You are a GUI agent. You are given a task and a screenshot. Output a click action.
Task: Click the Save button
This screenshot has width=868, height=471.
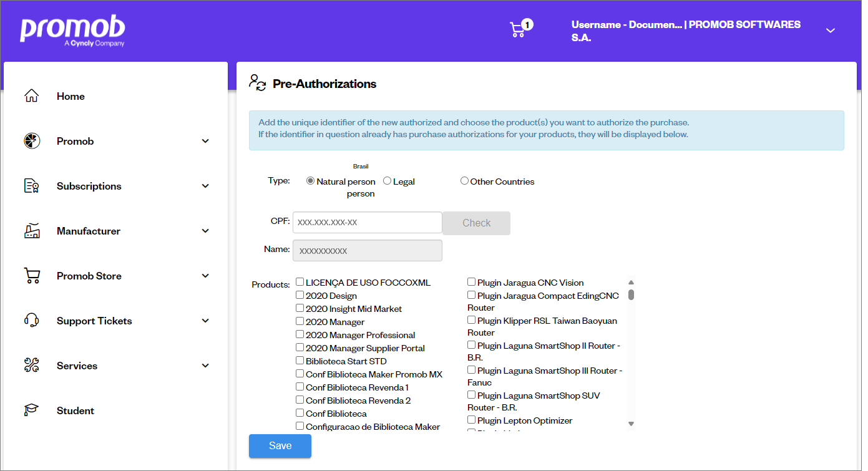pyautogui.click(x=280, y=446)
